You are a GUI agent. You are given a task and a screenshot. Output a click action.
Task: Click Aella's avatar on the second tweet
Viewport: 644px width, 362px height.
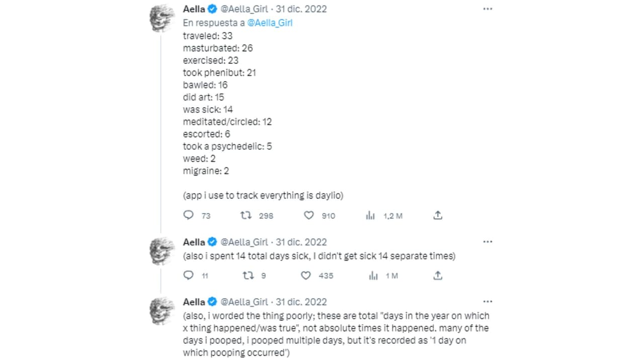tap(163, 251)
